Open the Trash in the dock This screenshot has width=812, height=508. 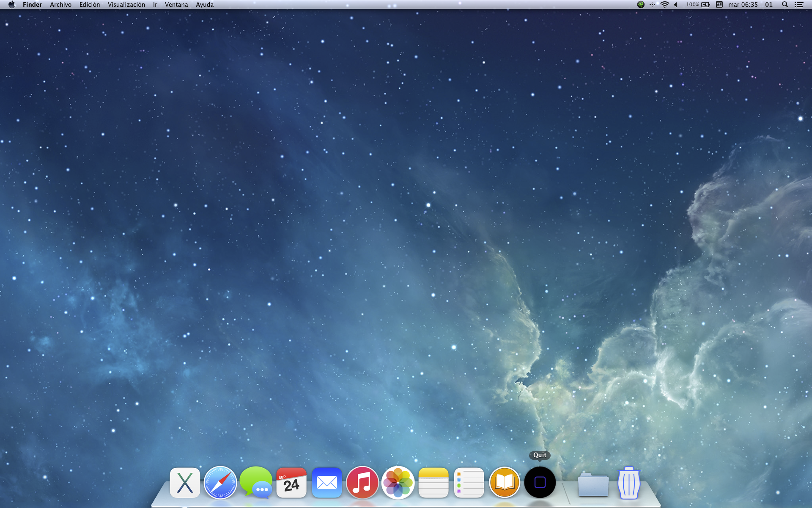pyautogui.click(x=629, y=483)
